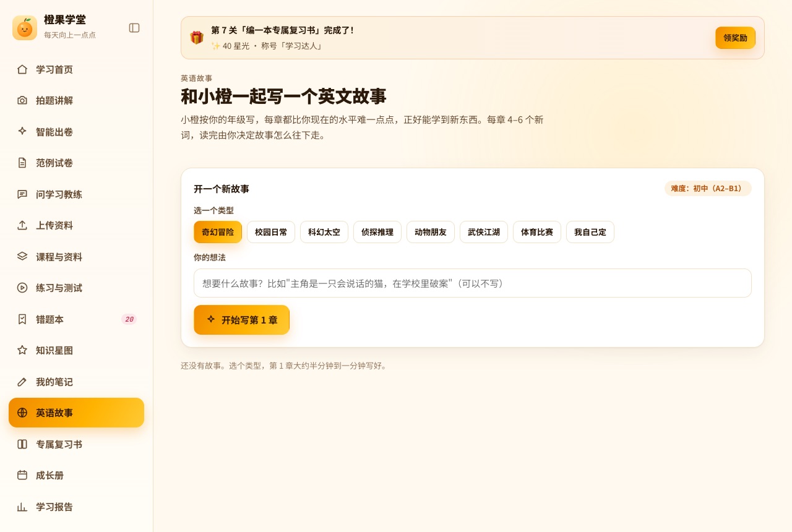Go to the 拍题讲解 menu label

[54, 100]
